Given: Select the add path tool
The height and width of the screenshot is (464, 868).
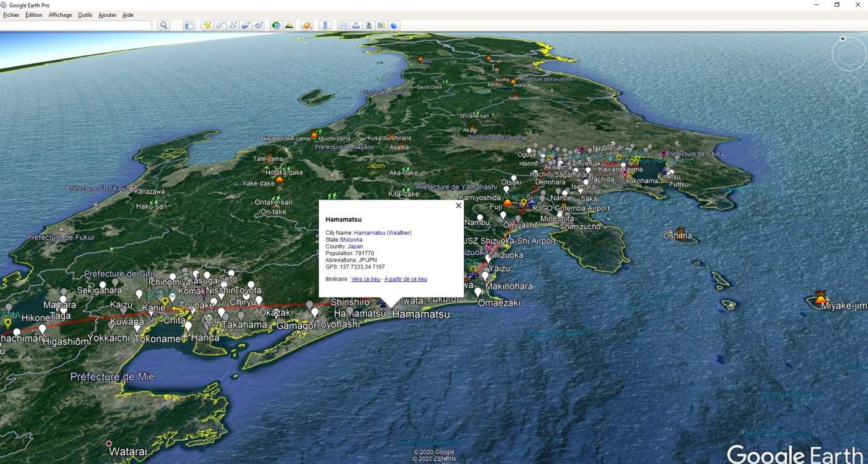Looking at the screenshot, I should 233,25.
